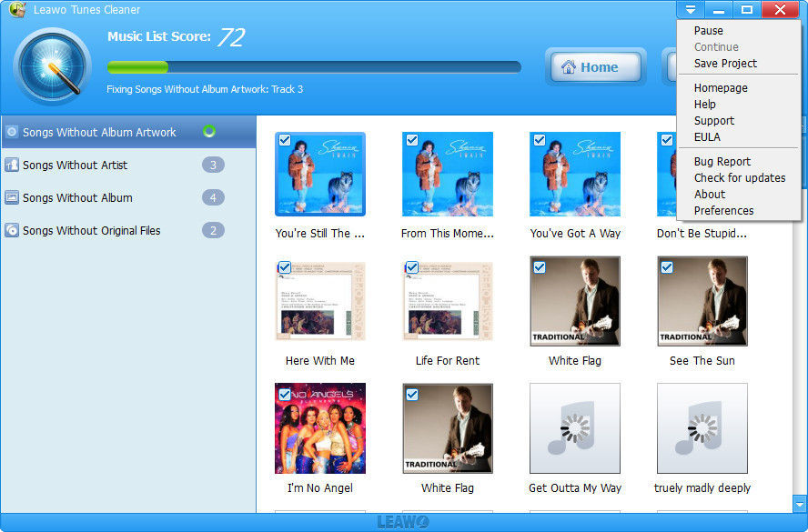
Task: Select Bug Report menu entry
Action: [722, 162]
